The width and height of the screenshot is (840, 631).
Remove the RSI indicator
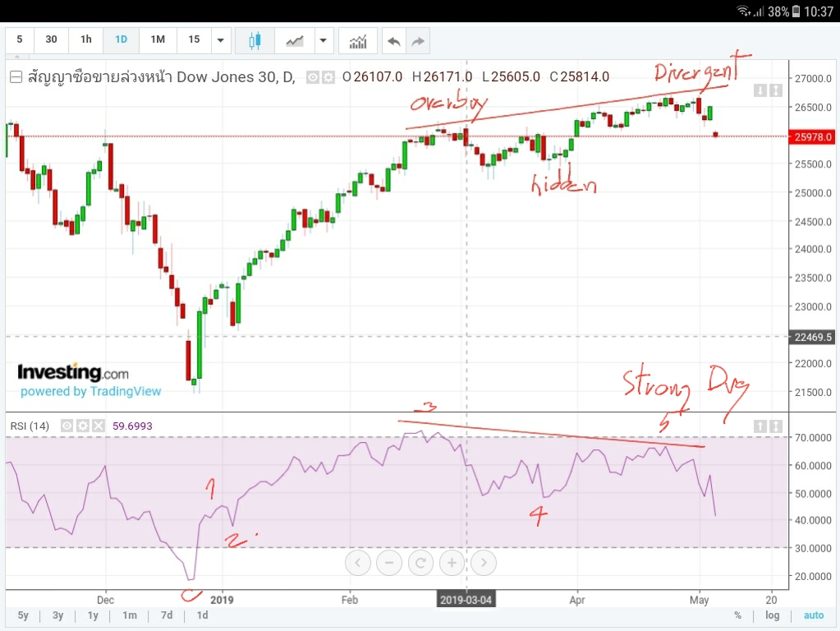(98, 426)
